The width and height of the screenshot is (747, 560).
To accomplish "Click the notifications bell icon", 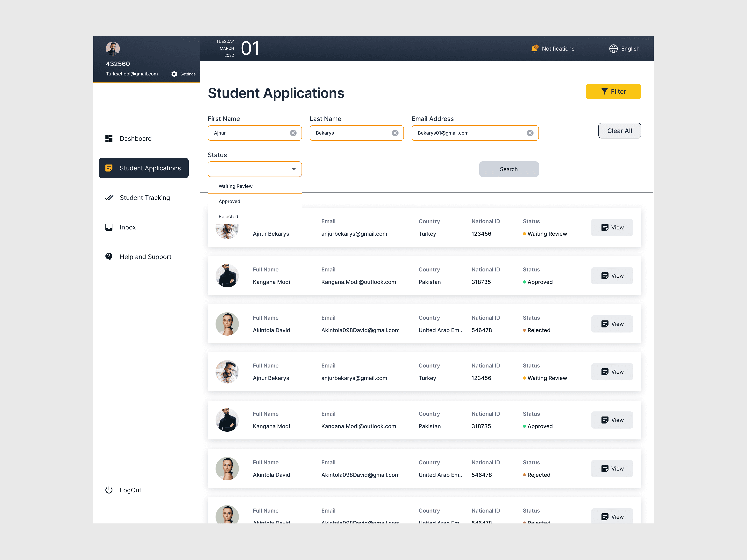I will point(534,49).
